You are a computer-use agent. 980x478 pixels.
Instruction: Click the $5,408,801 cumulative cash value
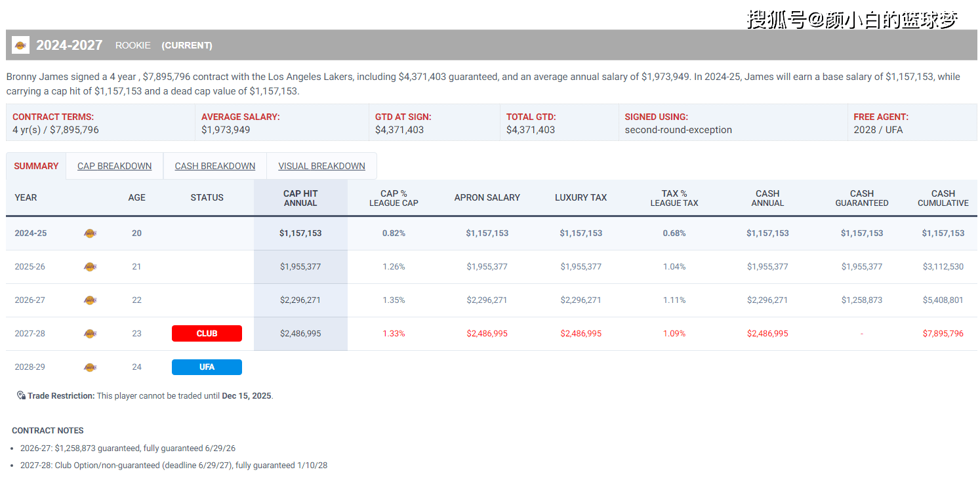click(943, 300)
